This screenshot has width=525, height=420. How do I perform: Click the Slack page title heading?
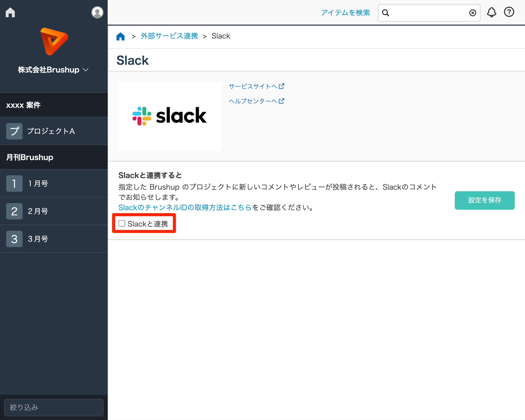[132, 60]
